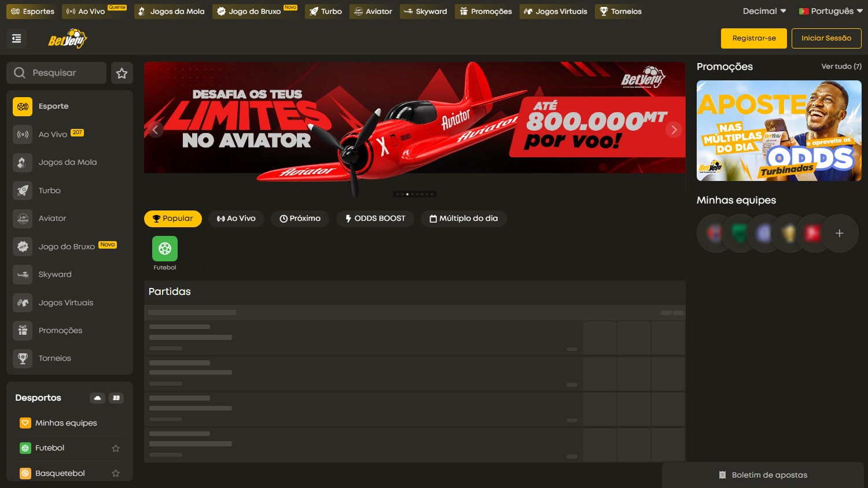Select the Múltiplo do dia tab
This screenshot has width=868, height=488.
click(x=464, y=219)
